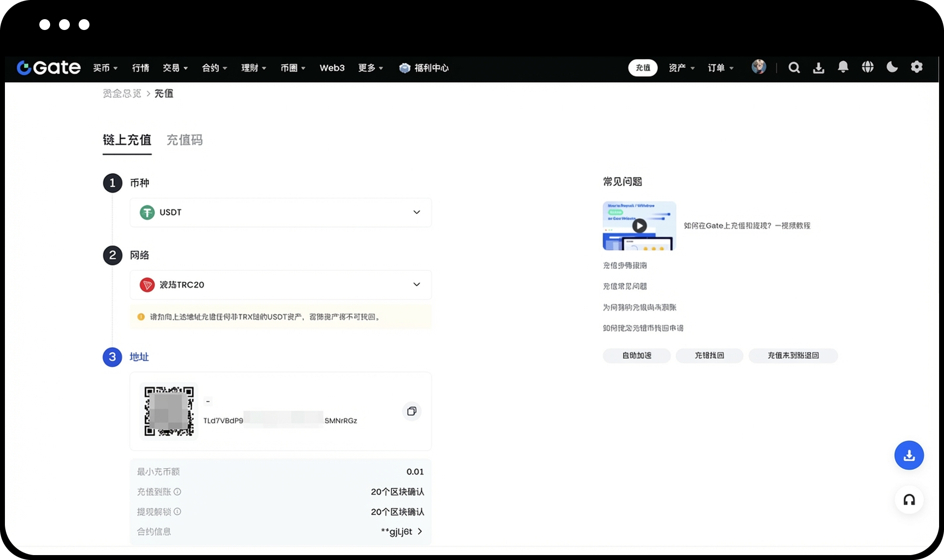
Task: Switch to the 充值码 tab
Action: [184, 140]
